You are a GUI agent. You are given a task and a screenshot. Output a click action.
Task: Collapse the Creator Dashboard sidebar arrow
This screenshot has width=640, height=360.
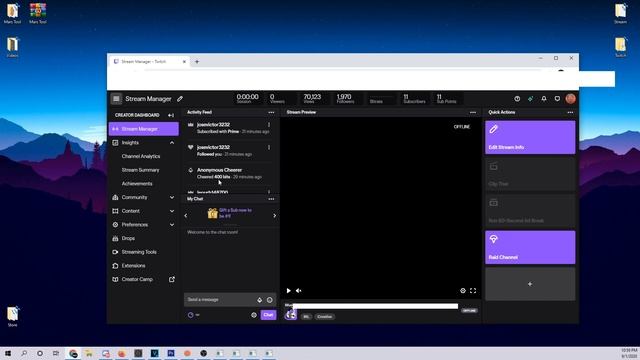[x=171, y=115]
